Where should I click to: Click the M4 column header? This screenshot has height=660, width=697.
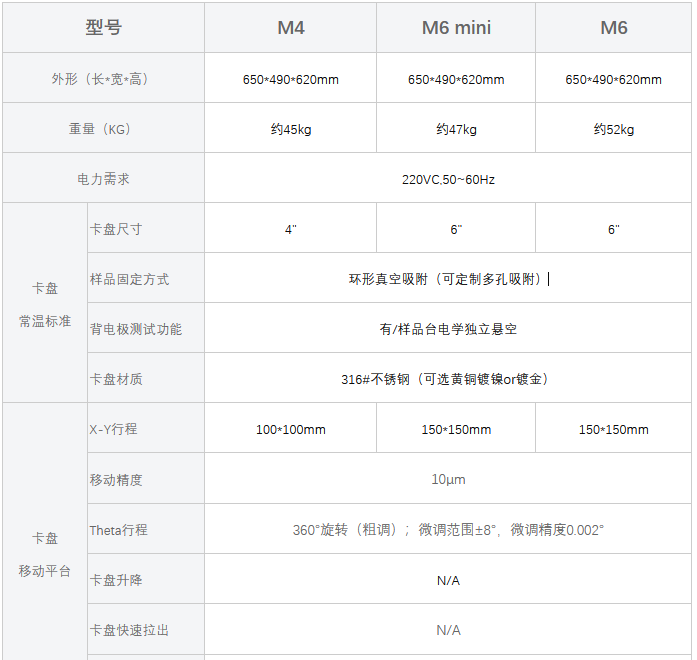tap(290, 28)
